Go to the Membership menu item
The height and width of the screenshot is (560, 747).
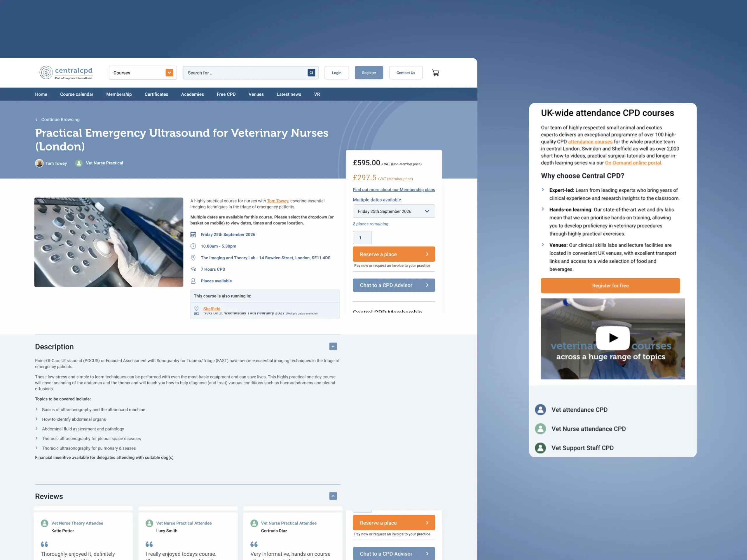click(119, 94)
